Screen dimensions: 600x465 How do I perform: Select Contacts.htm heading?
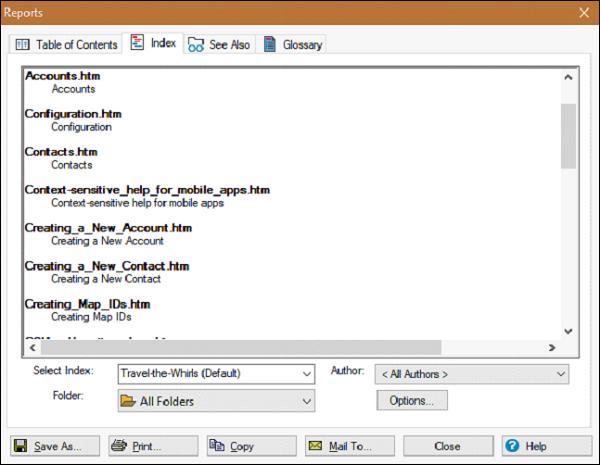pyautogui.click(x=61, y=152)
